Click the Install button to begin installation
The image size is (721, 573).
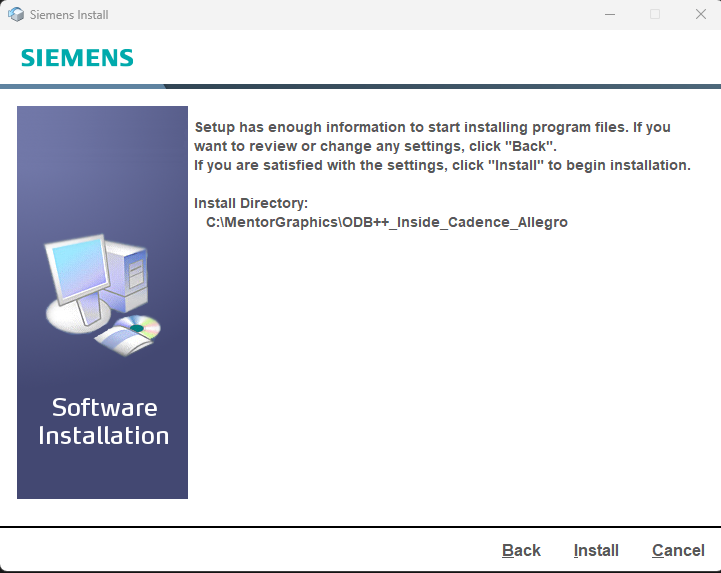coord(596,550)
